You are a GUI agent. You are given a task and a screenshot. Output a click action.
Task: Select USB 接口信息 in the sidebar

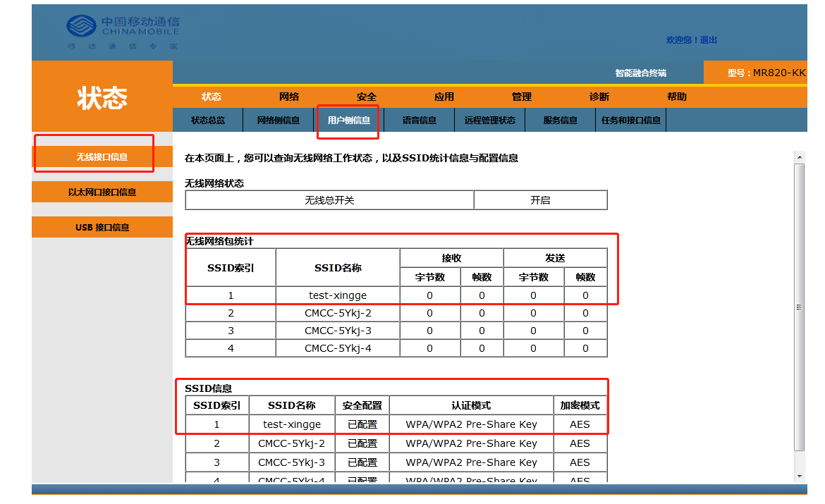point(102,228)
